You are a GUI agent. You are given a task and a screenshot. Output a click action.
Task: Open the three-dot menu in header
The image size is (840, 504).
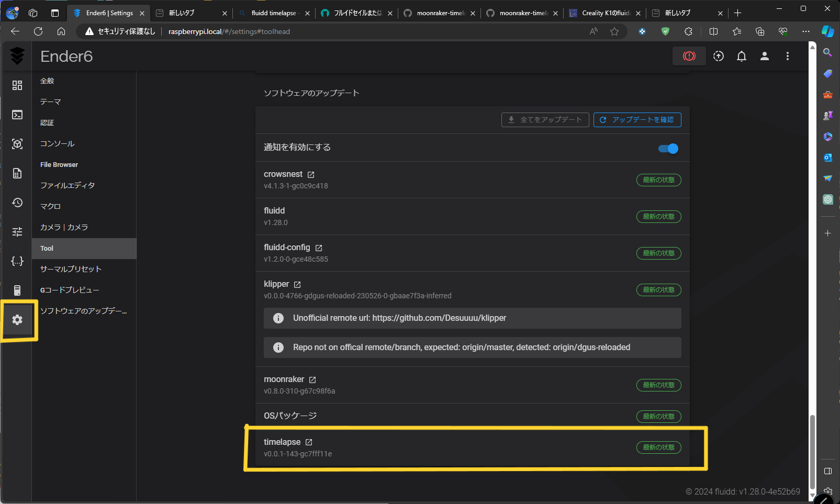click(787, 56)
